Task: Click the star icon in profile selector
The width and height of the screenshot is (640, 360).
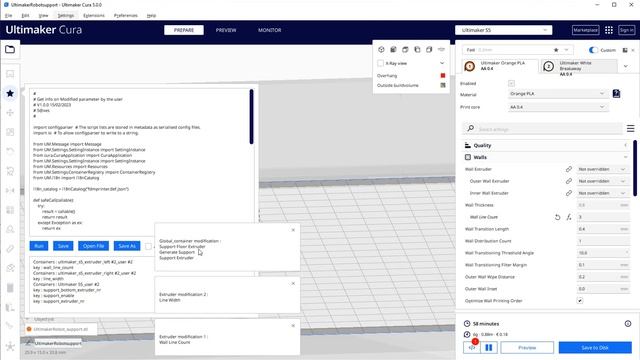Action: click(556, 50)
